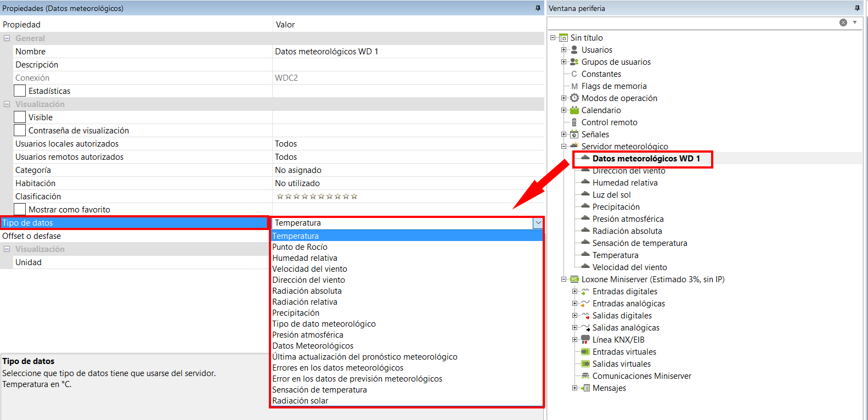Image resolution: width=868 pixels, height=420 pixels.
Task: Click the Control remoto icon
Action: [574, 122]
